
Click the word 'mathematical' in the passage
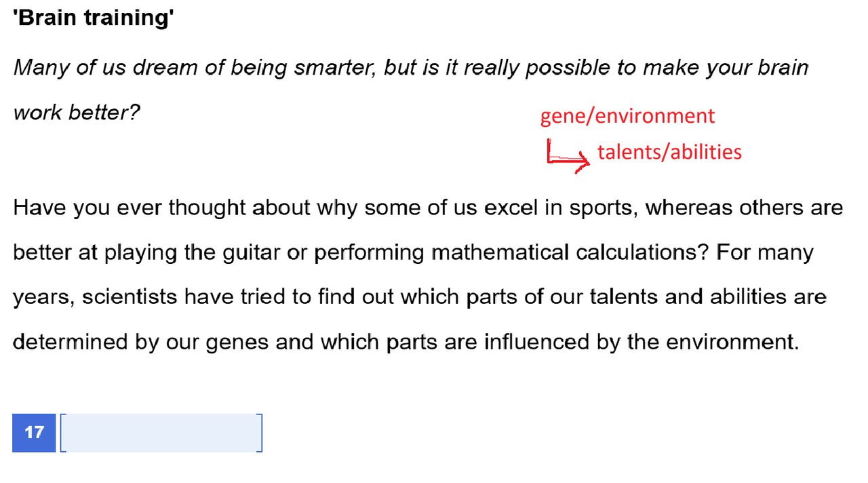click(500, 252)
